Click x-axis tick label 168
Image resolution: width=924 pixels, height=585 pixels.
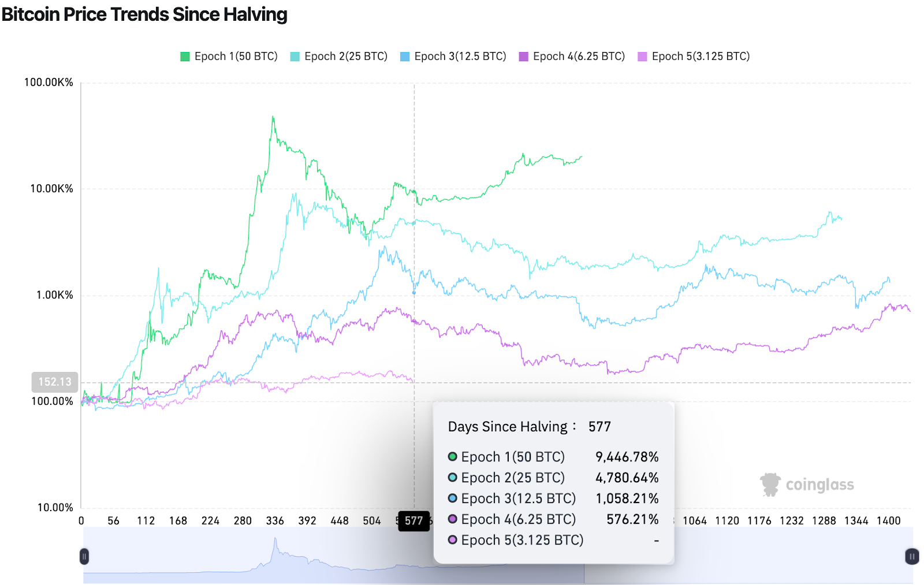pyautogui.click(x=178, y=520)
